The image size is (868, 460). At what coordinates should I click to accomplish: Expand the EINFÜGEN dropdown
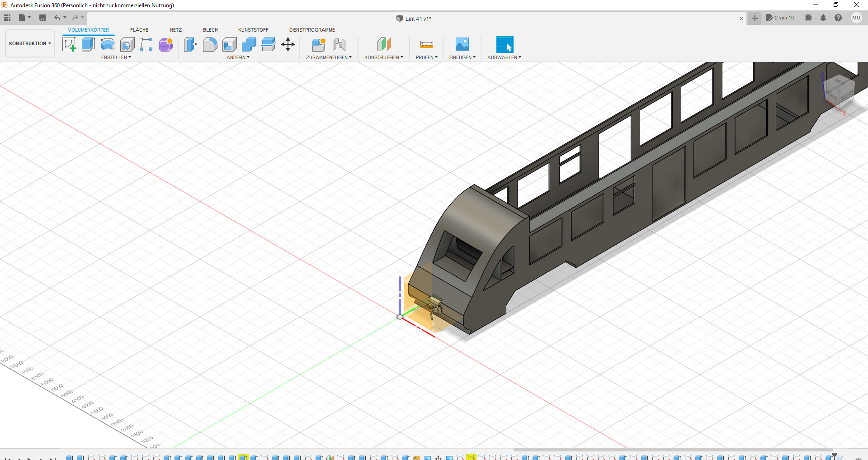(462, 57)
